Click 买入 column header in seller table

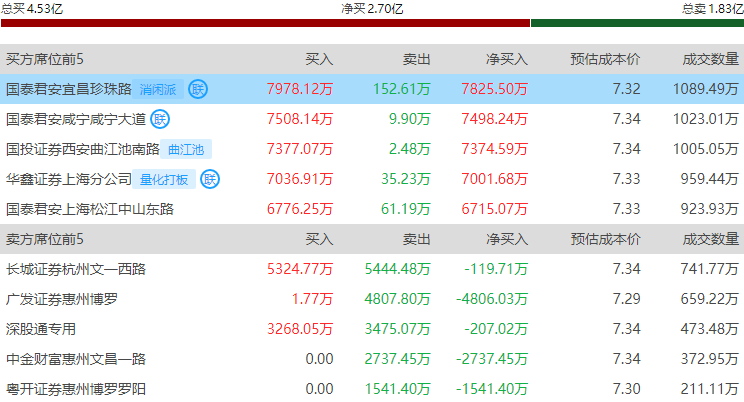click(319, 239)
